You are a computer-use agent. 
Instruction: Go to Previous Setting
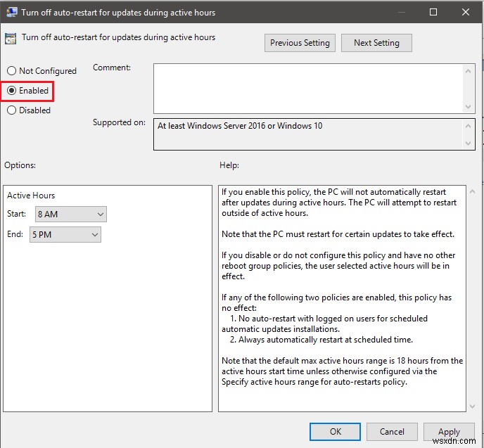(x=300, y=43)
